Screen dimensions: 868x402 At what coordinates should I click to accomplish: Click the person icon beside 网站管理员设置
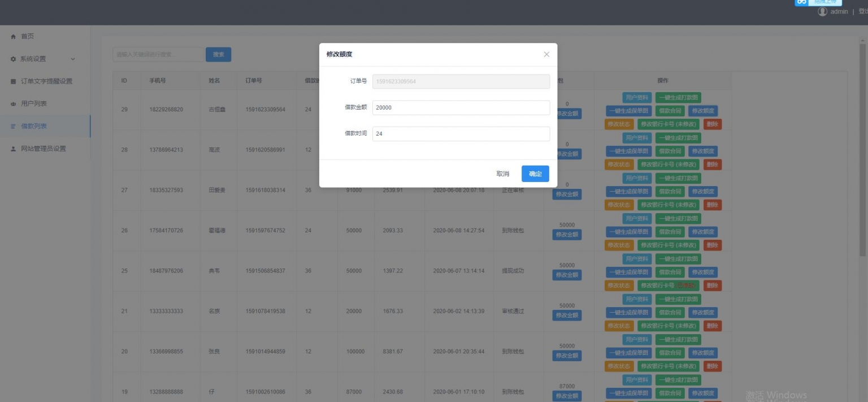[x=14, y=149]
